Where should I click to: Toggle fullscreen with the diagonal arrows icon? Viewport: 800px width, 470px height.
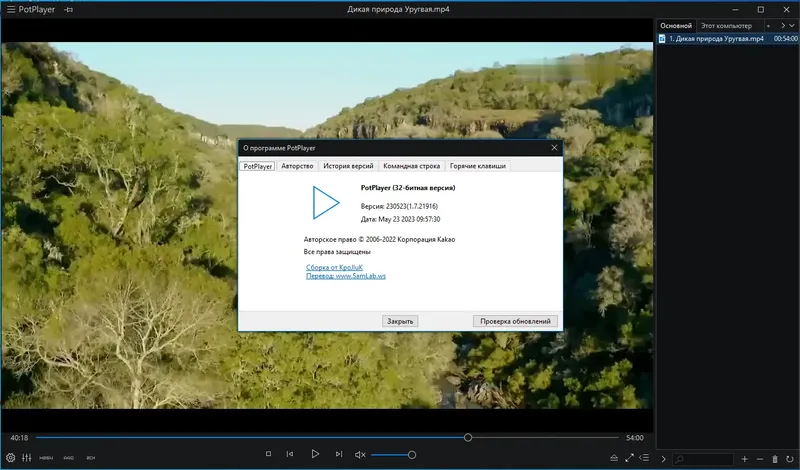630,458
